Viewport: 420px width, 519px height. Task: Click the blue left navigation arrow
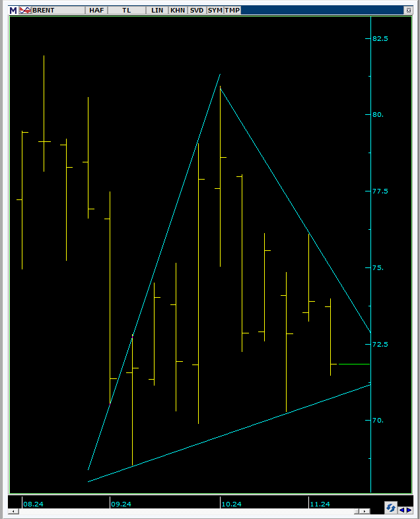[x=402, y=509]
